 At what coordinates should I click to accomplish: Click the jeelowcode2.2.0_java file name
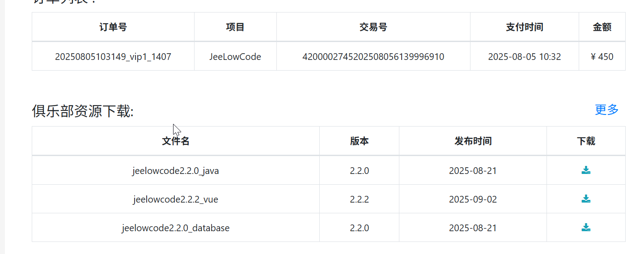[176, 171]
